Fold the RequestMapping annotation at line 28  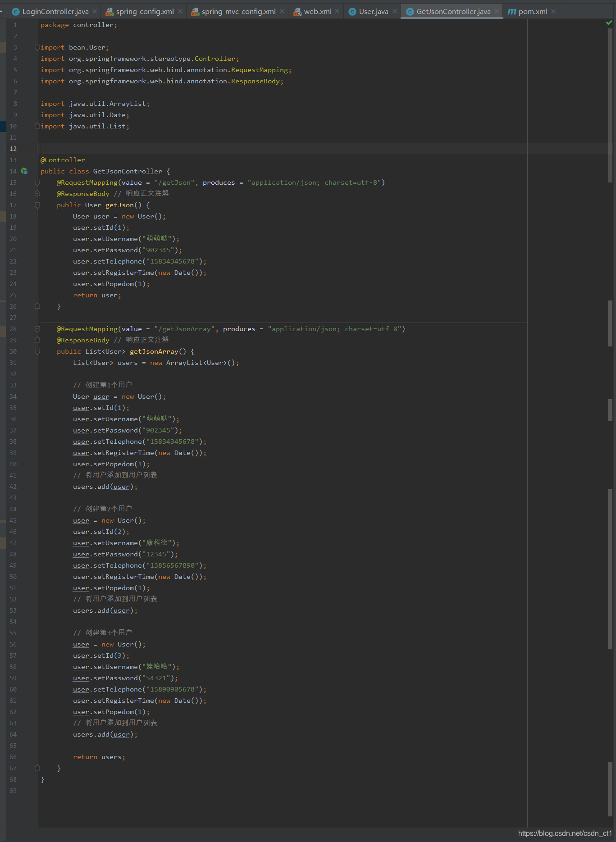coord(37,329)
